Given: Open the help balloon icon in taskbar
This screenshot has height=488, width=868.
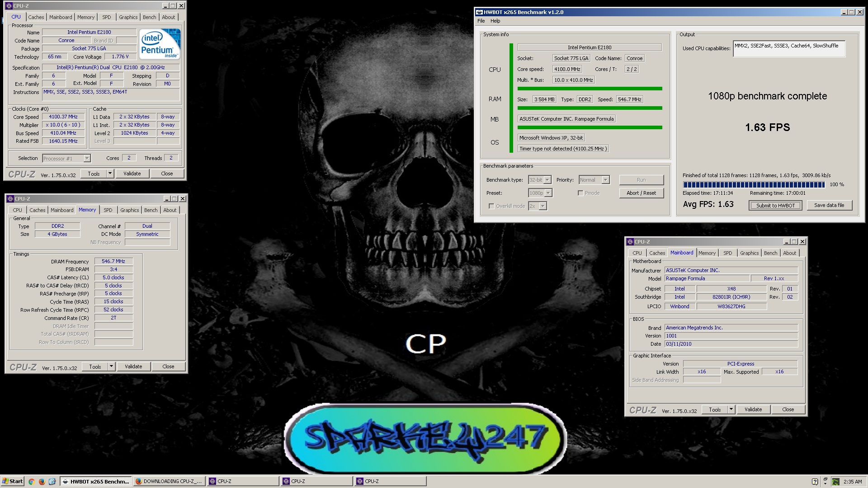Looking at the screenshot, I should (815, 482).
